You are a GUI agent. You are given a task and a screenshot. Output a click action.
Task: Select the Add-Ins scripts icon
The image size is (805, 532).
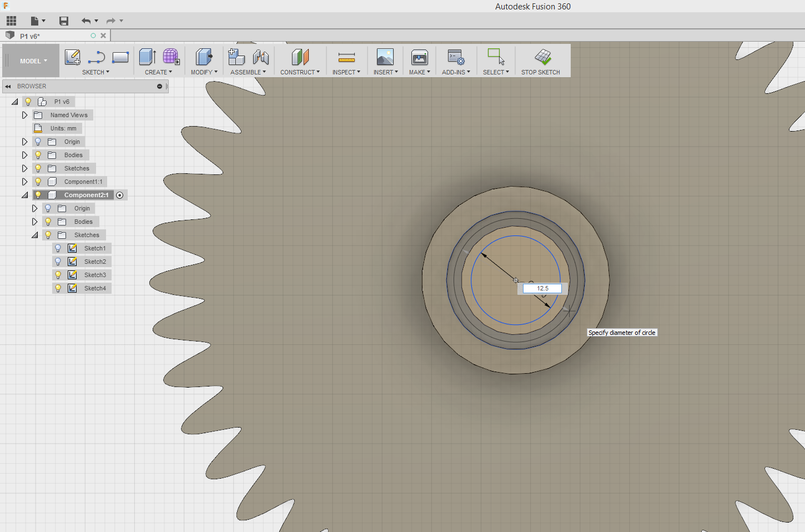(456, 57)
